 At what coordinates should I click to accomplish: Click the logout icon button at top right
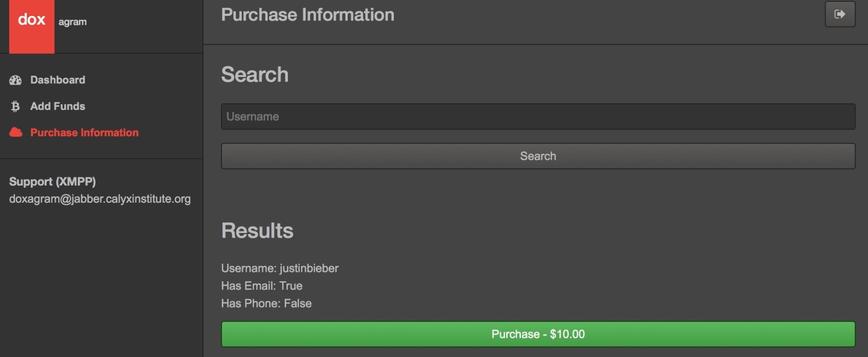840,14
